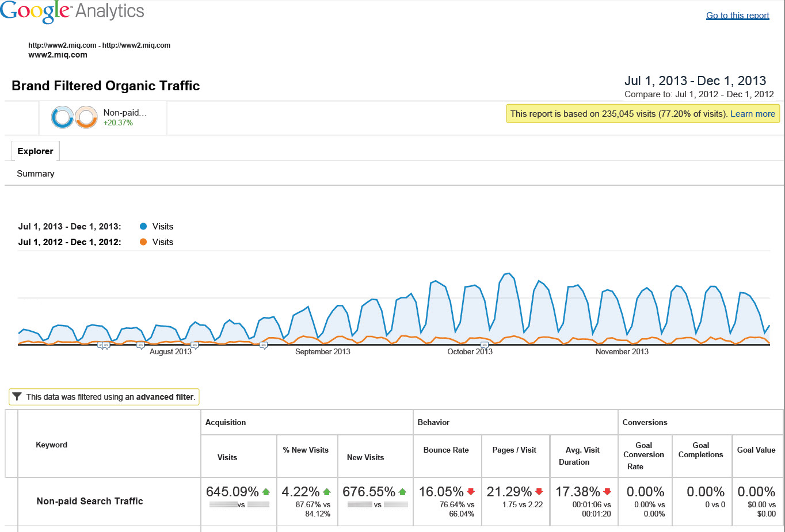Image resolution: width=785 pixels, height=532 pixels.
Task: Open the annotation marker between August and September labels
Action: [264, 346]
